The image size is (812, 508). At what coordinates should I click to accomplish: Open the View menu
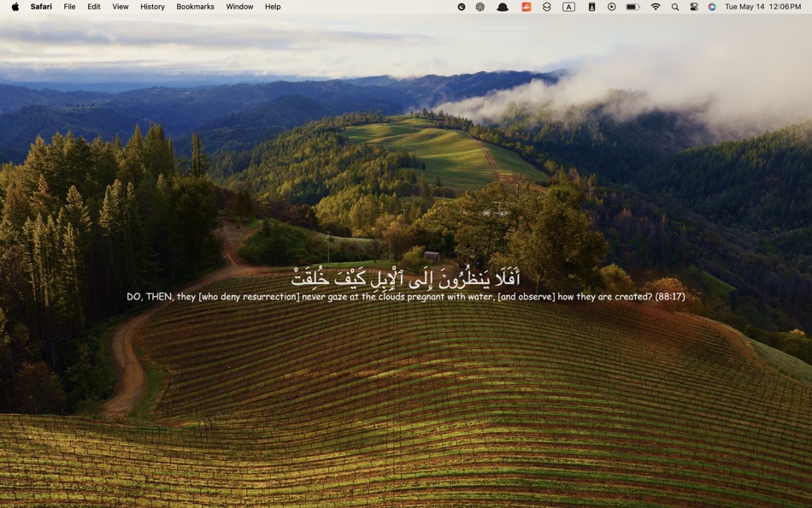(x=121, y=7)
